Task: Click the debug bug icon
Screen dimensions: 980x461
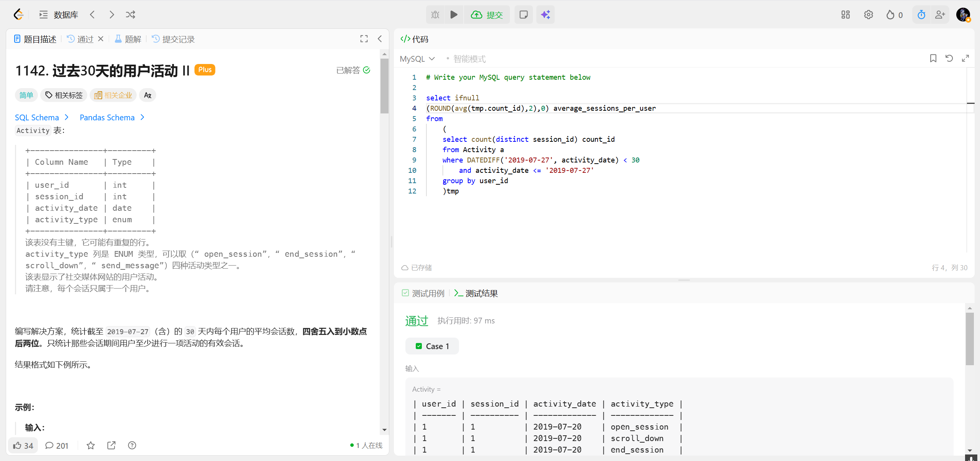Action: [x=435, y=15]
